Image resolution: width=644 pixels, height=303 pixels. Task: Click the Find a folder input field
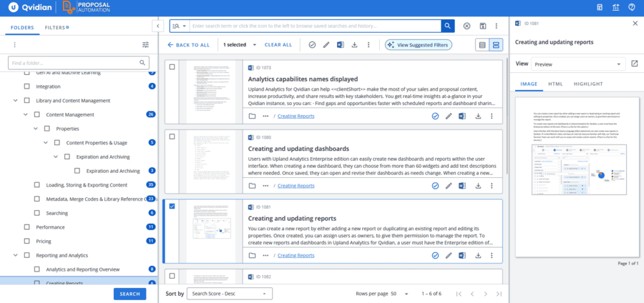pos(79,63)
